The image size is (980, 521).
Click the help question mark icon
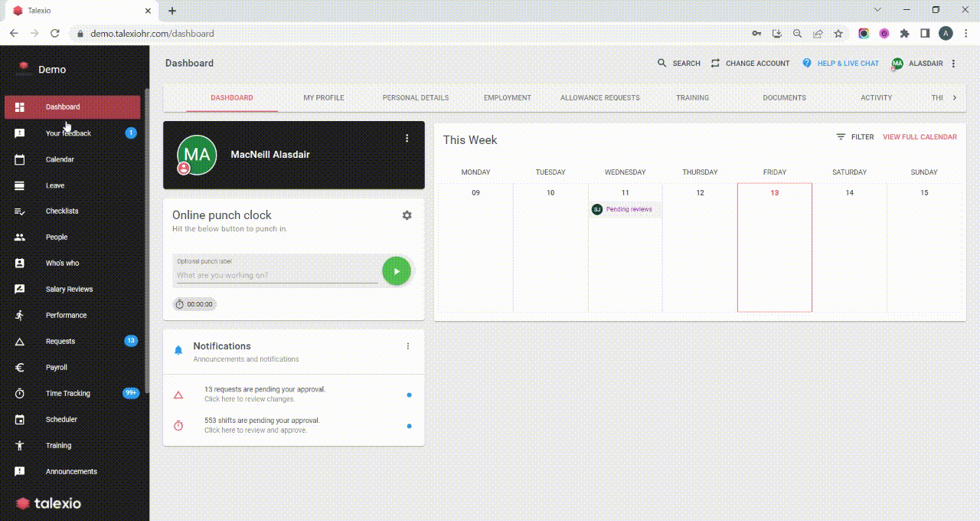pyautogui.click(x=807, y=64)
